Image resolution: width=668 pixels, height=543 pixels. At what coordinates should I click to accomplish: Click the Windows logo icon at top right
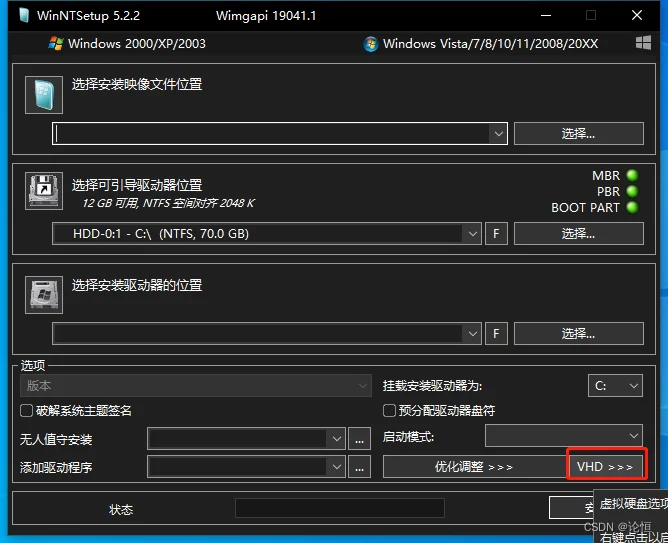(643, 43)
